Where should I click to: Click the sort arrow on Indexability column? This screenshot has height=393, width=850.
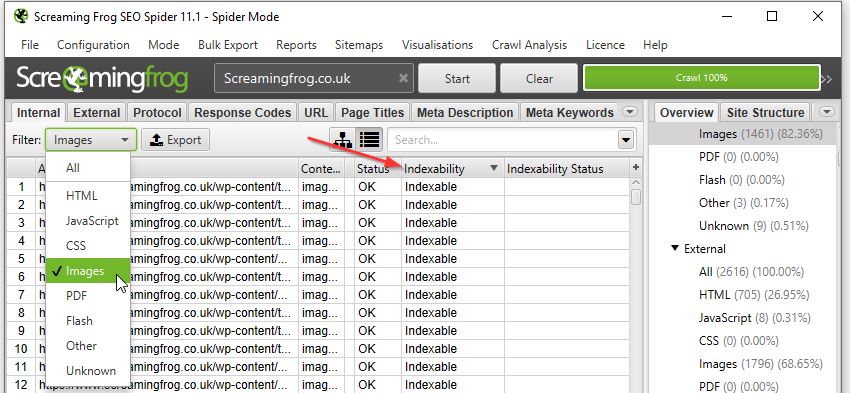point(493,169)
